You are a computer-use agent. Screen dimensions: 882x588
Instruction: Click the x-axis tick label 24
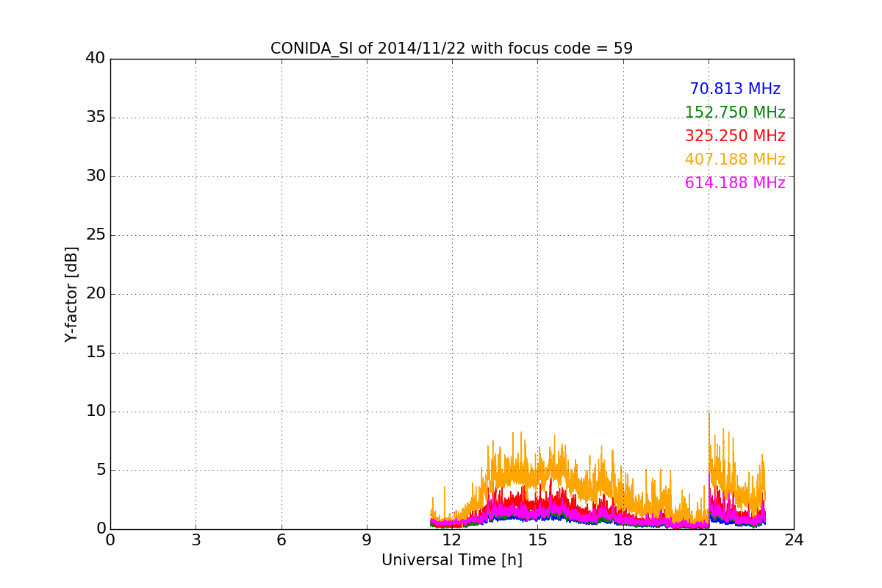point(794,540)
